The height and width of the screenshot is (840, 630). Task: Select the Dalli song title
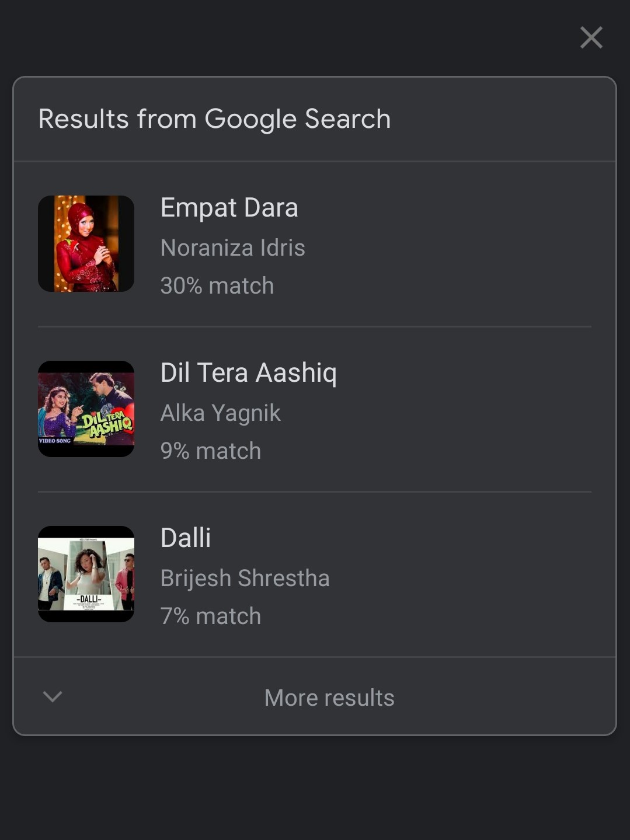click(186, 538)
